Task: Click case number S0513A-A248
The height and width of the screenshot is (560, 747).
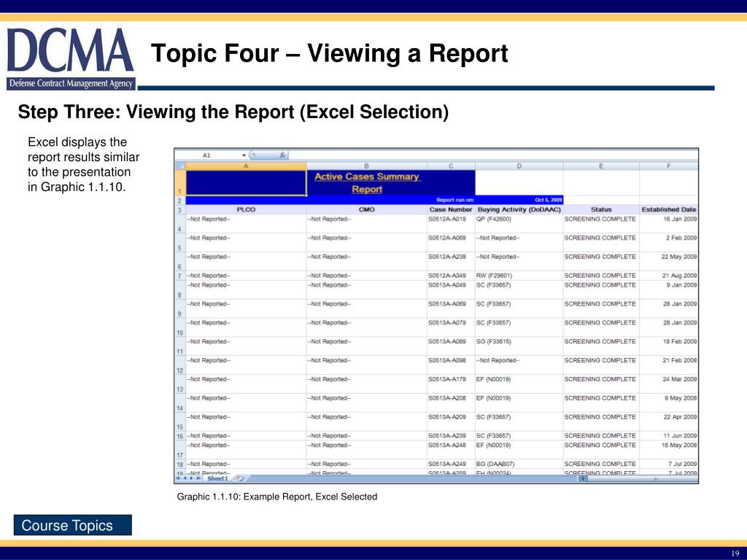Action: [x=447, y=446]
